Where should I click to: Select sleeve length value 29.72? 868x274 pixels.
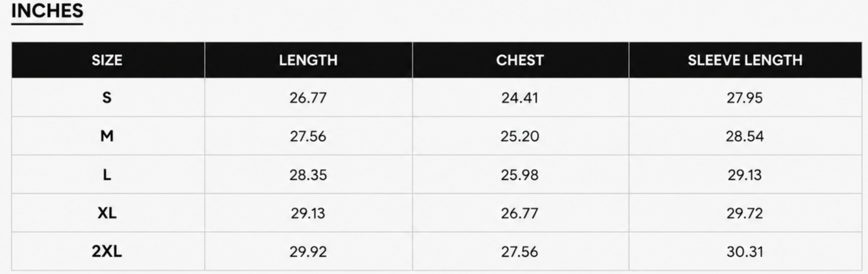[x=745, y=213]
